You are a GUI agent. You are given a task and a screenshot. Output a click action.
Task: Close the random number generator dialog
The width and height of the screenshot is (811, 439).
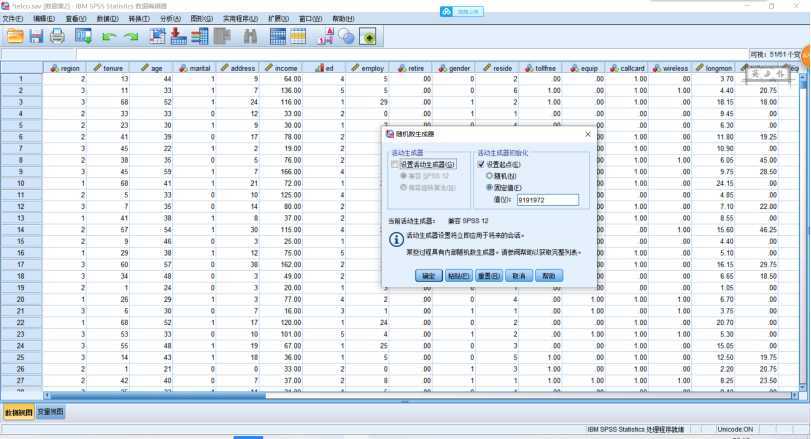pyautogui.click(x=588, y=134)
